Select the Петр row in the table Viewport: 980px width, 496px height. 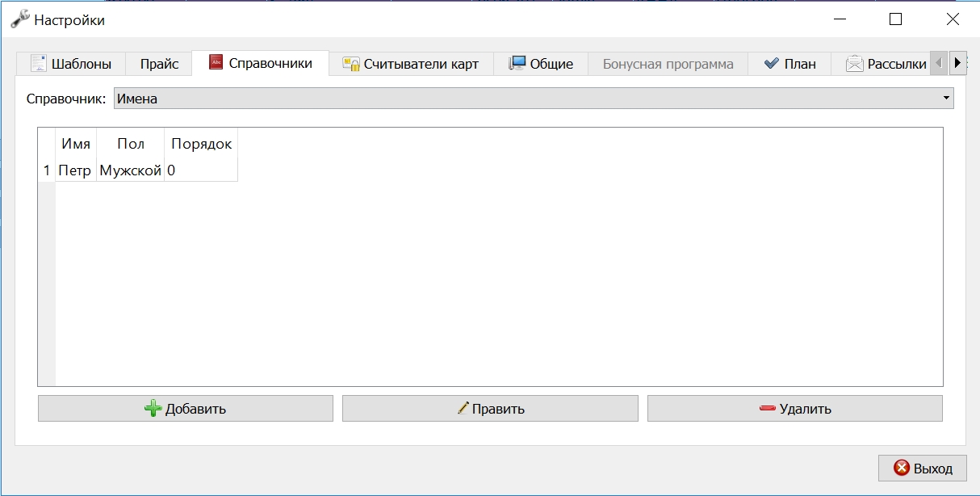point(138,170)
